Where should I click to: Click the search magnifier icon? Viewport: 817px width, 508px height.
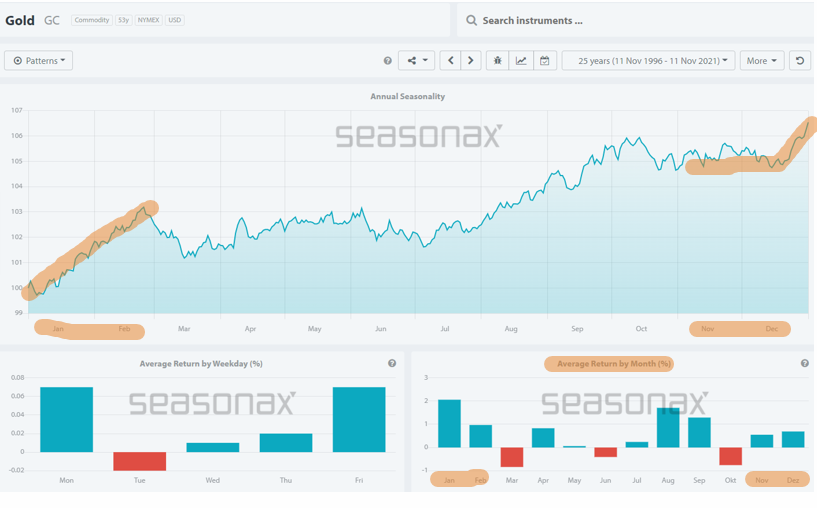point(472,20)
